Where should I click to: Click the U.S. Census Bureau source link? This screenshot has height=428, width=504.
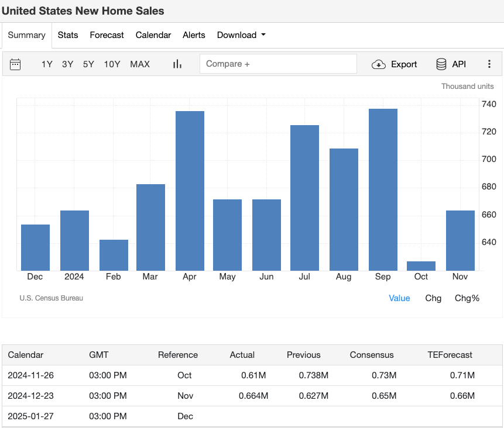52,298
